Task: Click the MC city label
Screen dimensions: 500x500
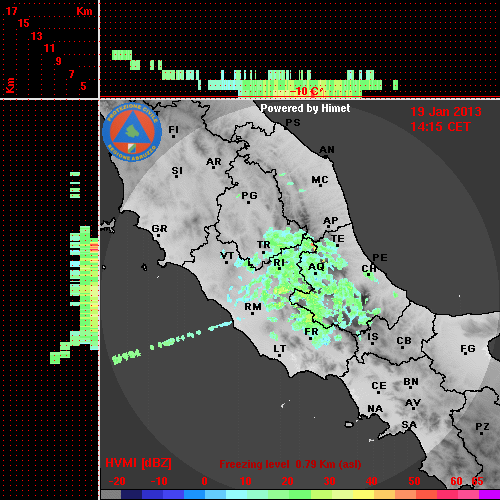Action: tap(320, 180)
